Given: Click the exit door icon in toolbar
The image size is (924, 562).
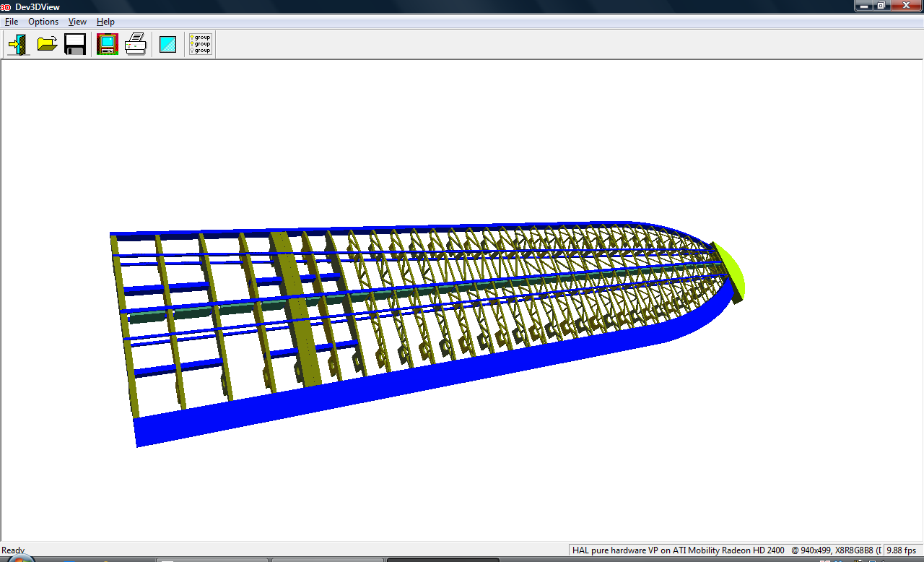Looking at the screenshot, I should (18, 45).
